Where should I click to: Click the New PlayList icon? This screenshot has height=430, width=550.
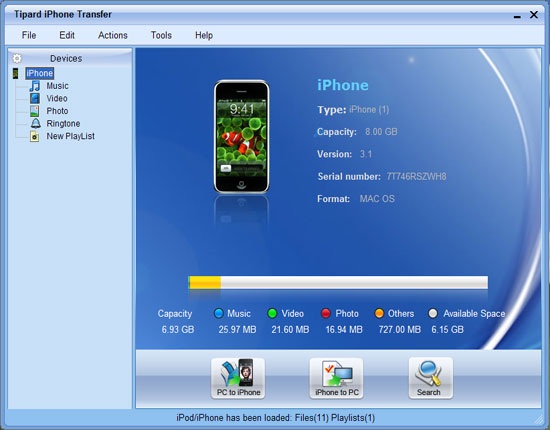pyautogui.click(x=34, y=136)
